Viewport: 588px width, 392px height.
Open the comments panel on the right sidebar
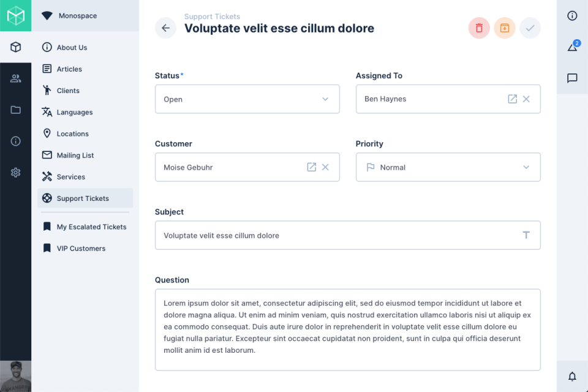coord(572,78)
